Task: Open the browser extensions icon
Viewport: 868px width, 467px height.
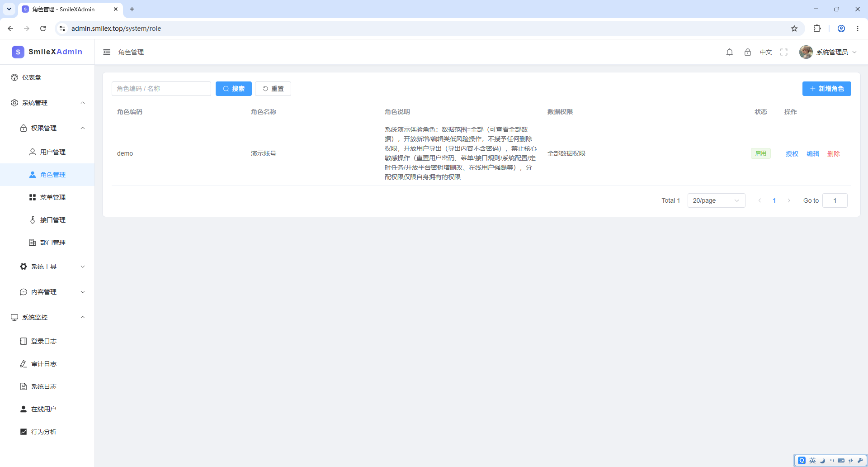Action: coord(817,29)
